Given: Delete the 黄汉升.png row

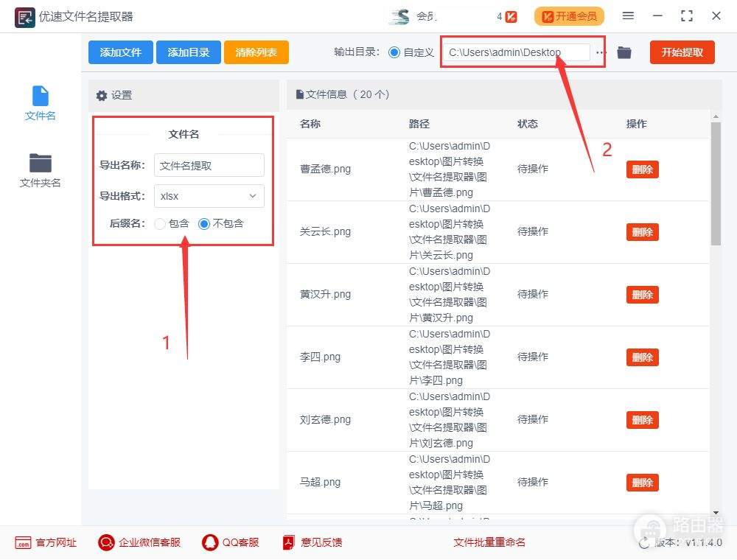Looking at the screenshot, I should 642,295.
